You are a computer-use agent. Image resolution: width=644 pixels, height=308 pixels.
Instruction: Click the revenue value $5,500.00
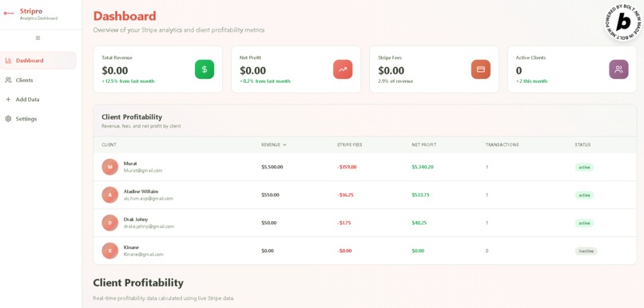272,167
